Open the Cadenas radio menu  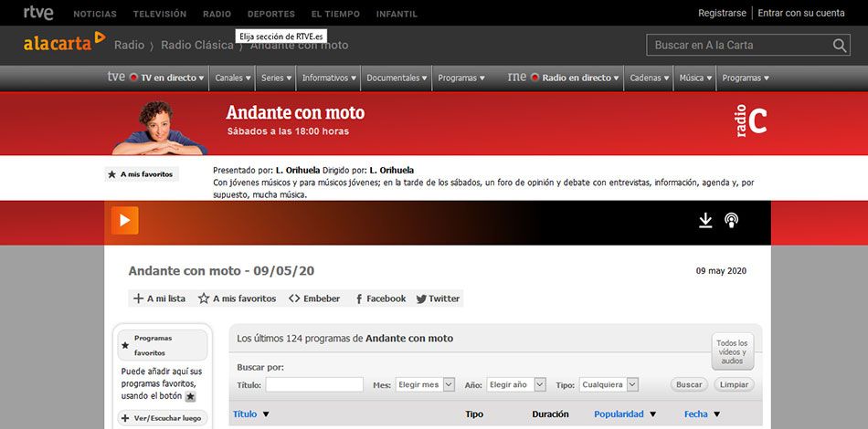click(649, 78)
